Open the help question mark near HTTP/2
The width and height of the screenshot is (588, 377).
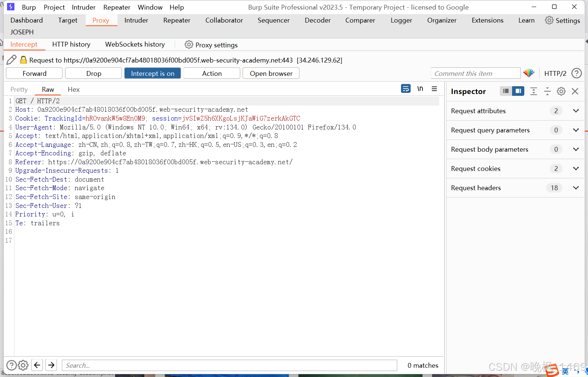pos(577,73)
